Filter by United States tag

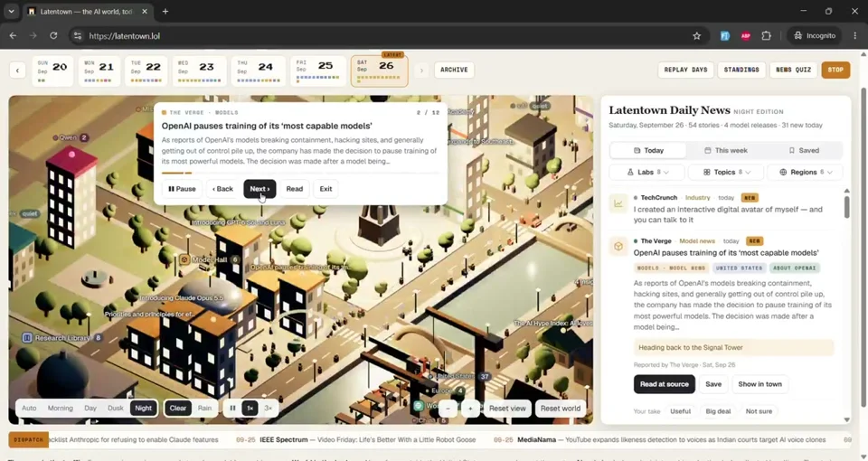pyautogui.click(x=739, y=268)
